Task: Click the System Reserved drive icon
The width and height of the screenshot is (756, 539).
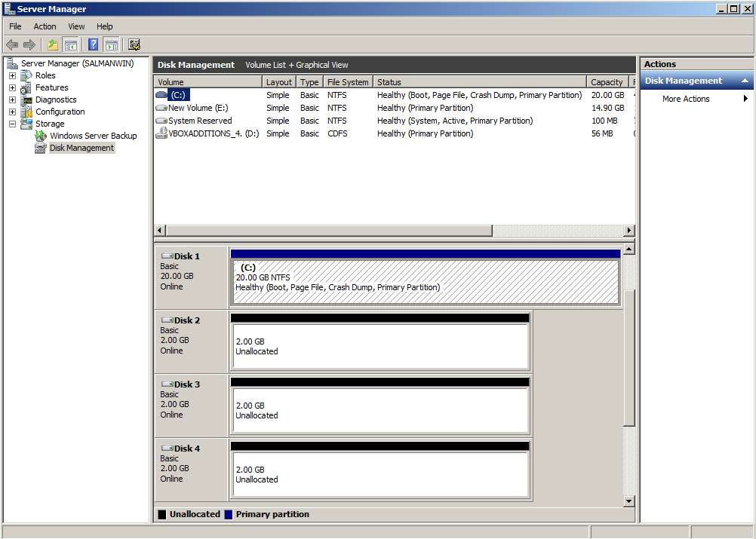Action: click(x=161, y=121)
